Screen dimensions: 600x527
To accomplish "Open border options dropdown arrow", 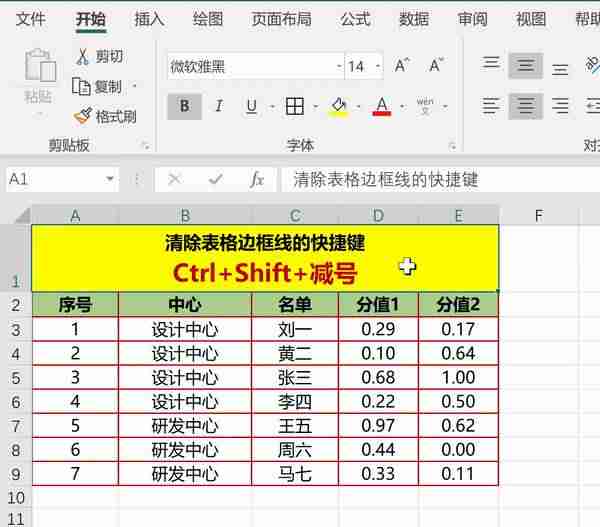I will (316, 106).
